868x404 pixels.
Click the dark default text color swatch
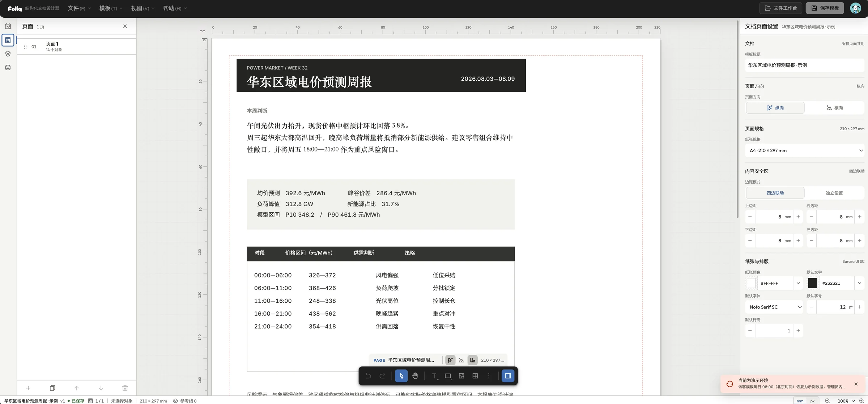click(x=813, y=283)
